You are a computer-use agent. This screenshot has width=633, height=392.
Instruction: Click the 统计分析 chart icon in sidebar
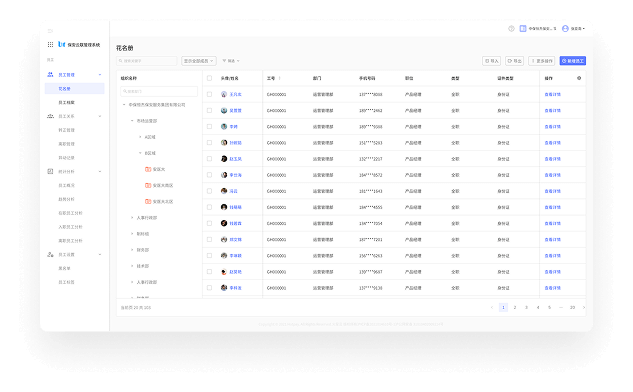[x=50, y=172]
